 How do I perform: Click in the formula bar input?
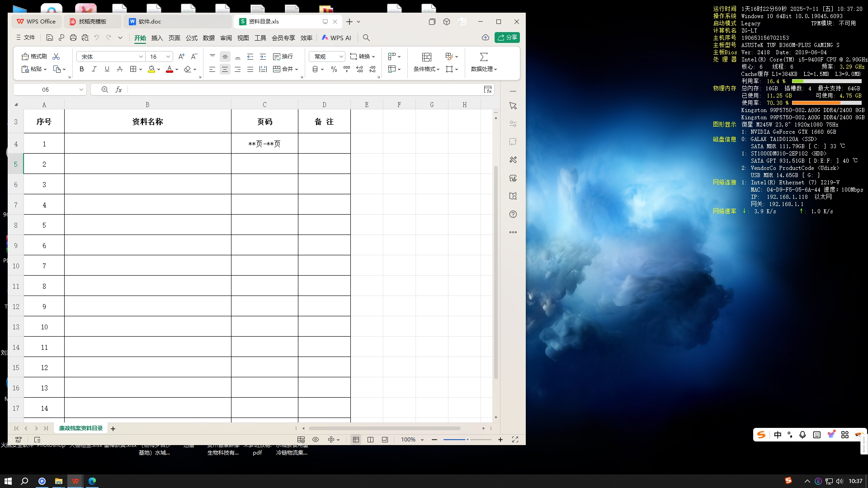[x=305, y=89]
